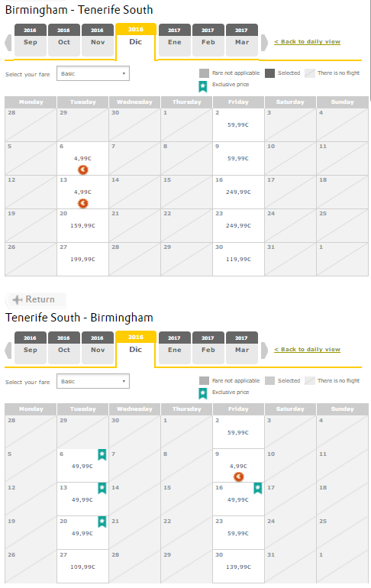Click outbound Back to daily view link
This screenshot has width=371, height=588.
coord(308,42)
